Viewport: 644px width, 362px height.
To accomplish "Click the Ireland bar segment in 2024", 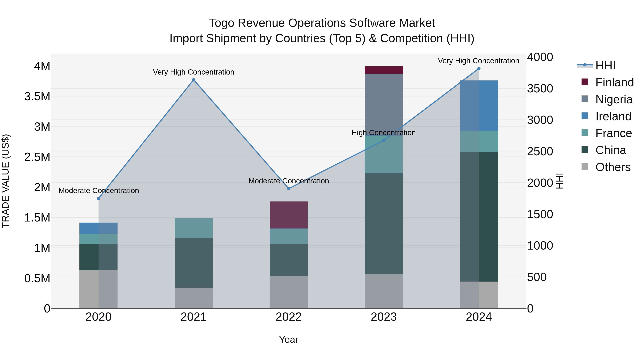I will [479, 106].
